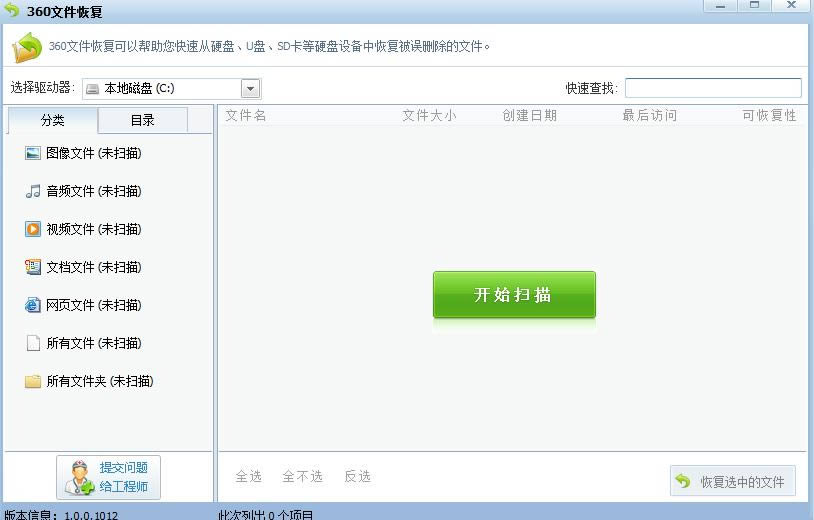814x520 pixels.
Task: Focus the 快速查找 search field
Action: [712, 88]
